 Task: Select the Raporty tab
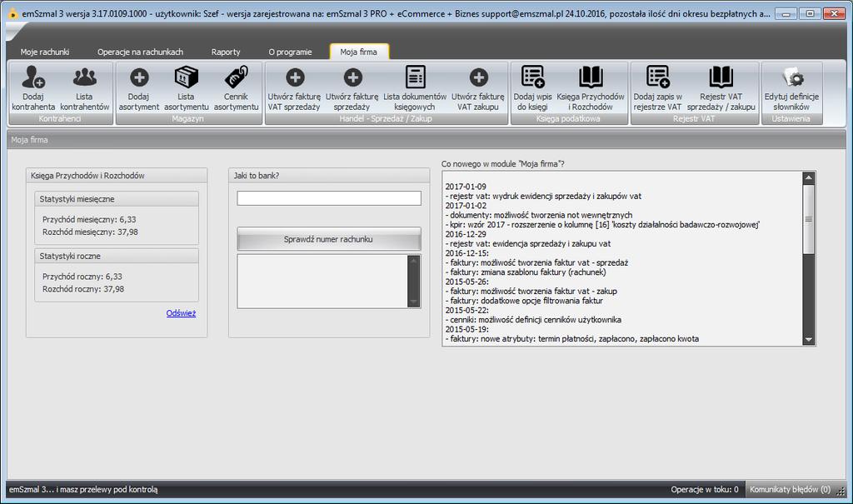226,52
